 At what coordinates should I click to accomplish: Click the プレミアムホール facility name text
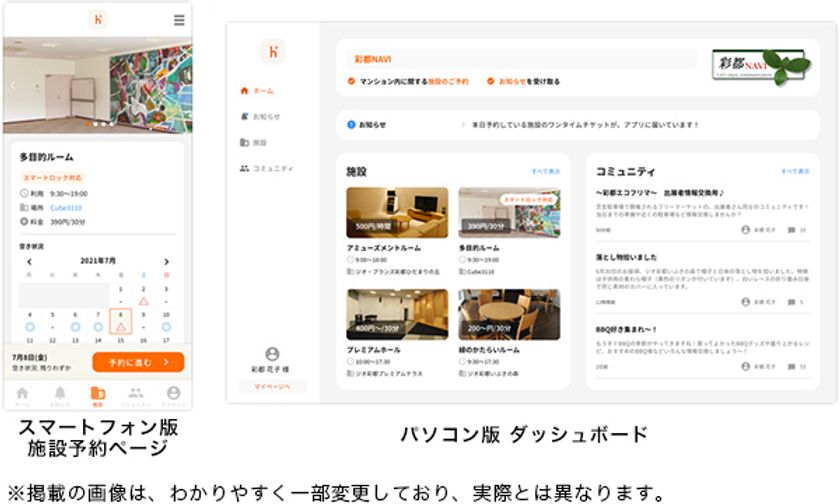pos(373,350)
